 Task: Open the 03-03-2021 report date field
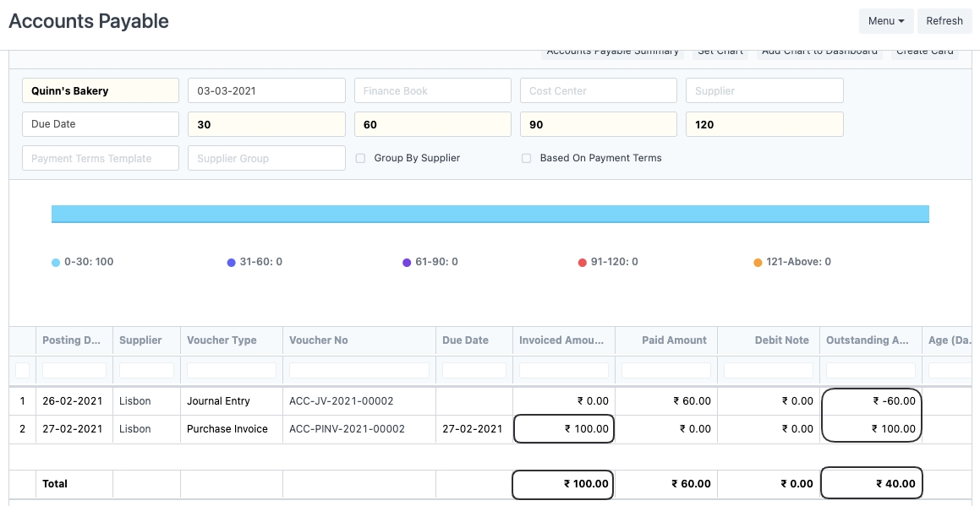[266, 90]
